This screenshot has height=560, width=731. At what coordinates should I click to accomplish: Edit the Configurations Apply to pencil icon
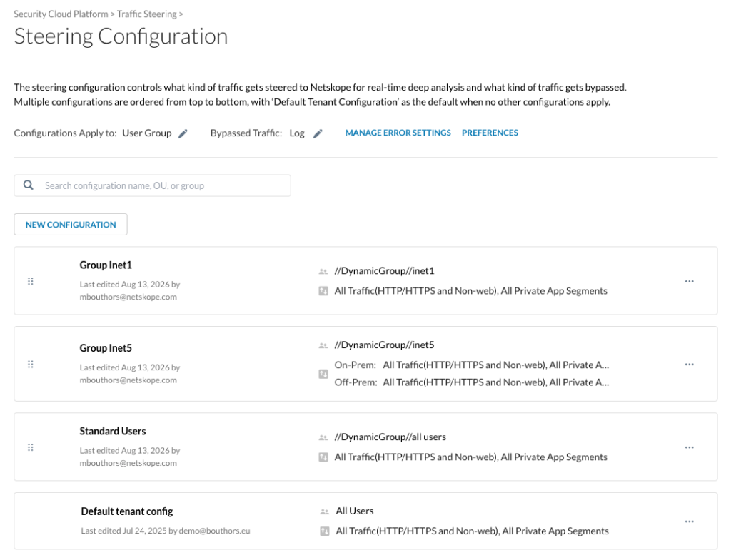click(x=183, y=133)
